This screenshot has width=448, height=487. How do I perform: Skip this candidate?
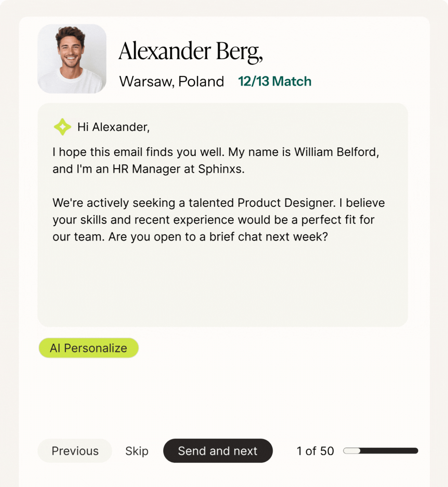(137, 451)
